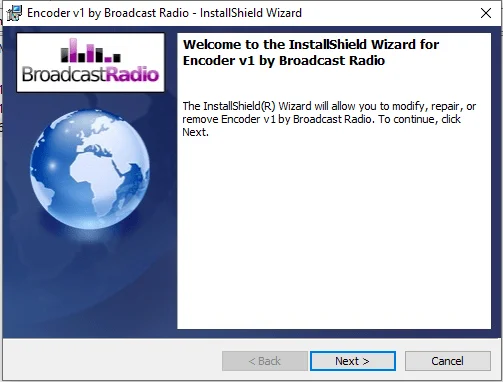
Task: Click the 'Encoder v1 by Broadcast Radio' window title
Action: (164, 13)
